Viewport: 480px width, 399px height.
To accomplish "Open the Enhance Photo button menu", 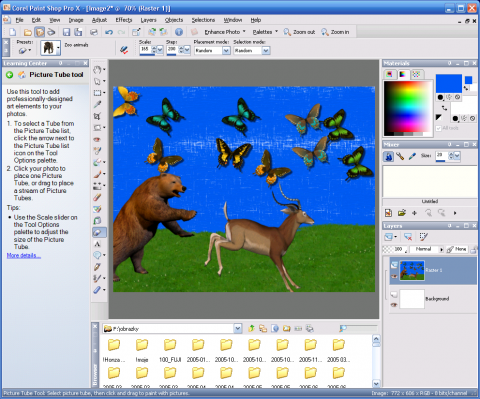I will tap(225, 32).
